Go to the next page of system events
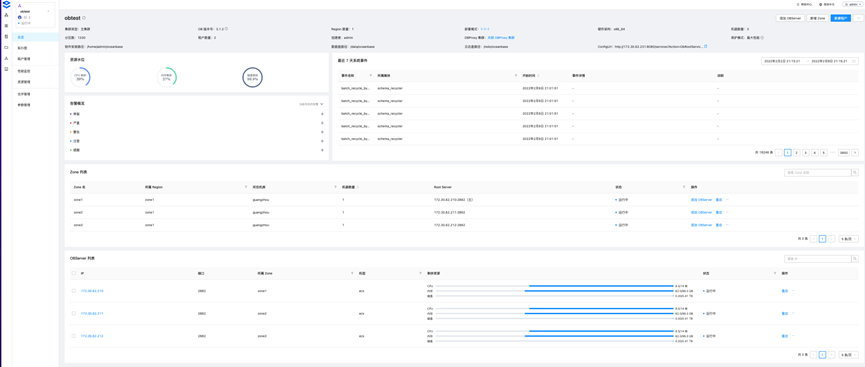Screen dimensions: 865x367 point(855,152)
